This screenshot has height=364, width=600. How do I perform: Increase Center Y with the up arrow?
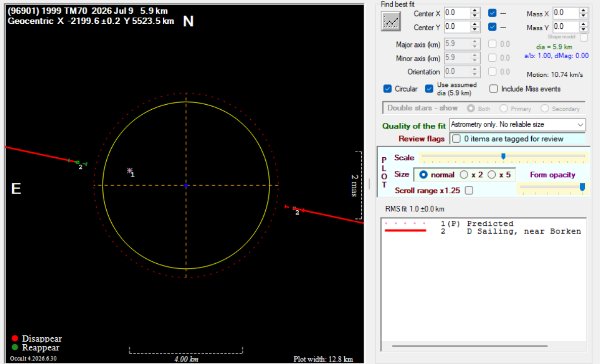pos(475,24)
